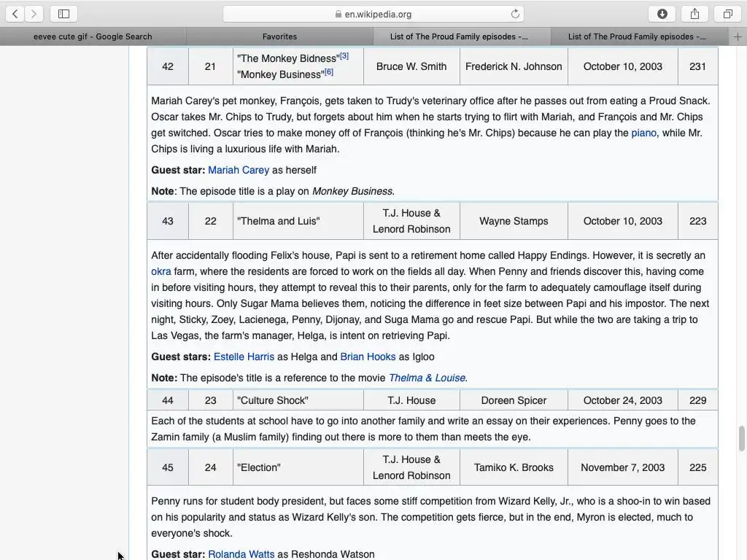Go forward with Safari's forward arrow

coord(34,14)
